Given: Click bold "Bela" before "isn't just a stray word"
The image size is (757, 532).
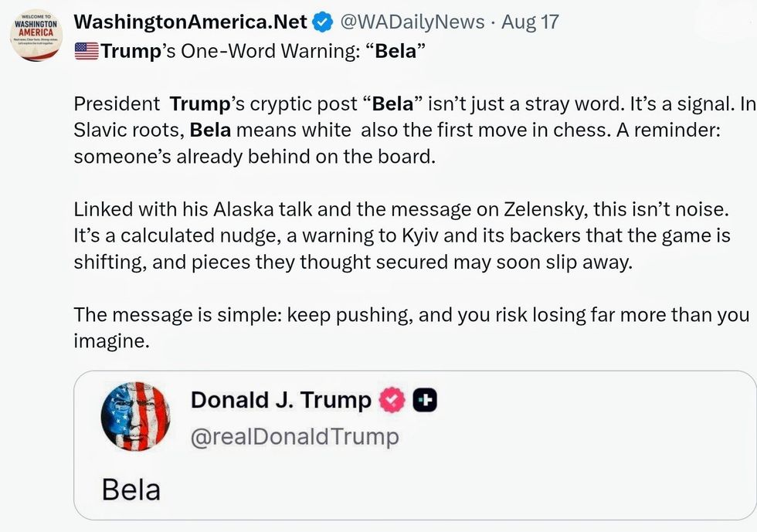Looking at the screenshot, I should (392, 104).
